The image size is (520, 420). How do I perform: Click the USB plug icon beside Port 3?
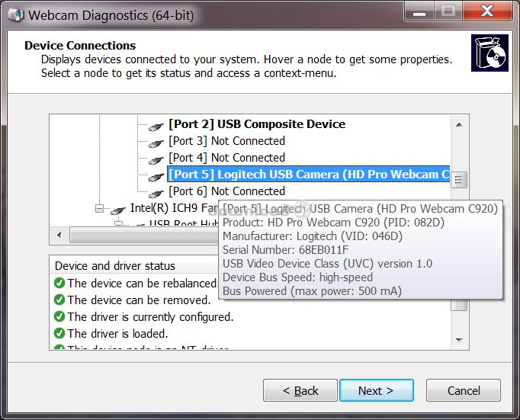(156, 143)
